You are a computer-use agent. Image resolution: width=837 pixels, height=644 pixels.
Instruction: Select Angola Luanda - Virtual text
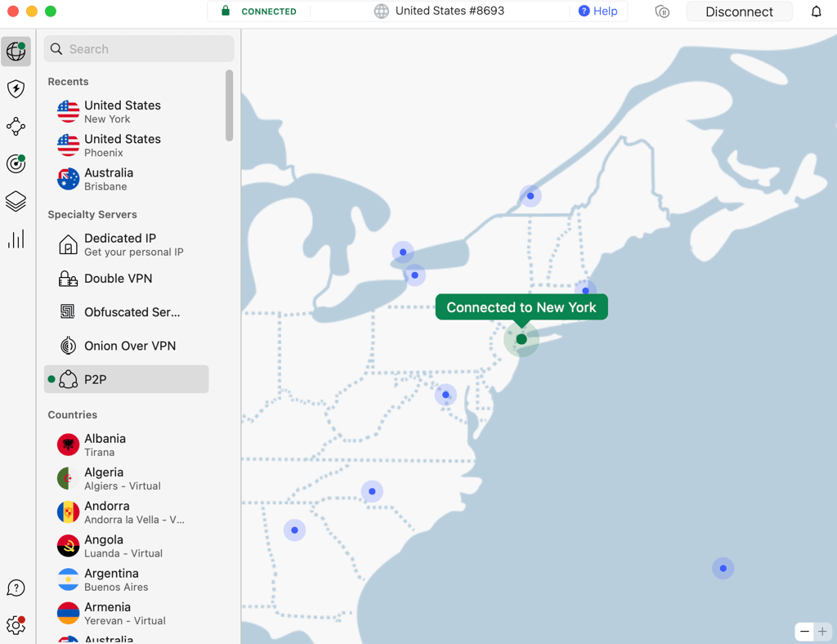point(123,546)
